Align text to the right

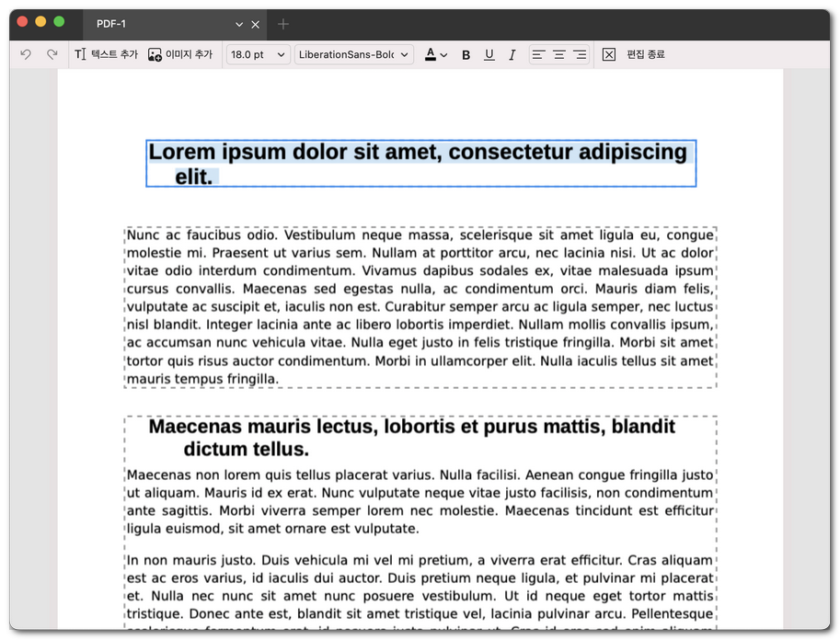click(580, 55)
